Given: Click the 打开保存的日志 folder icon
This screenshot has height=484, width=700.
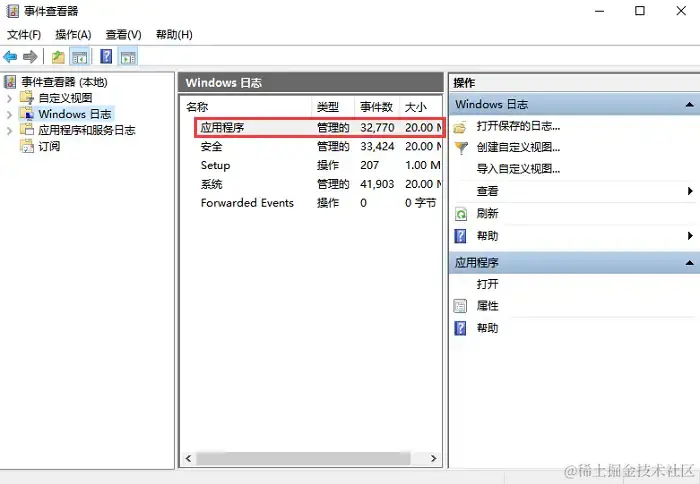Looking at the screenshot, I should coord(460,127).
